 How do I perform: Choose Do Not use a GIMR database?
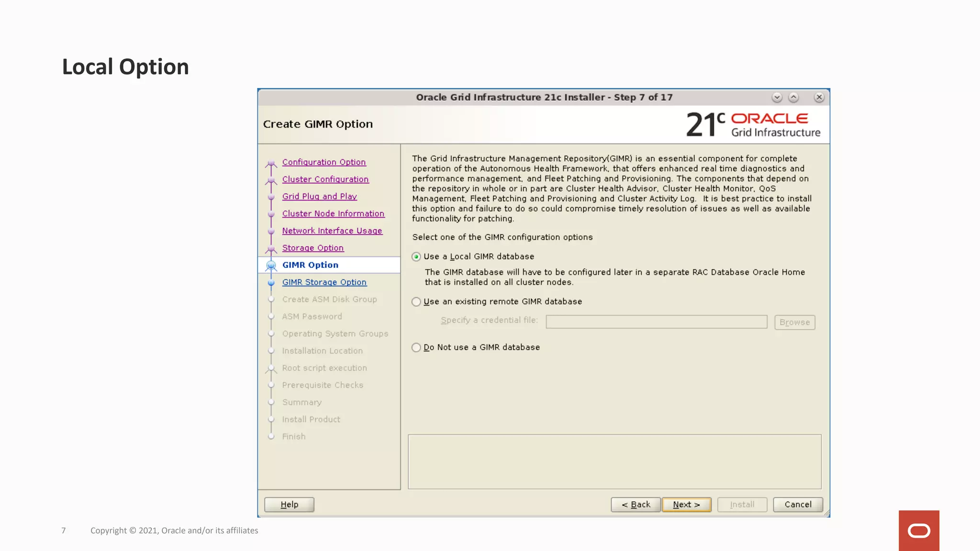pyautogui.click(x=416, y=348)
